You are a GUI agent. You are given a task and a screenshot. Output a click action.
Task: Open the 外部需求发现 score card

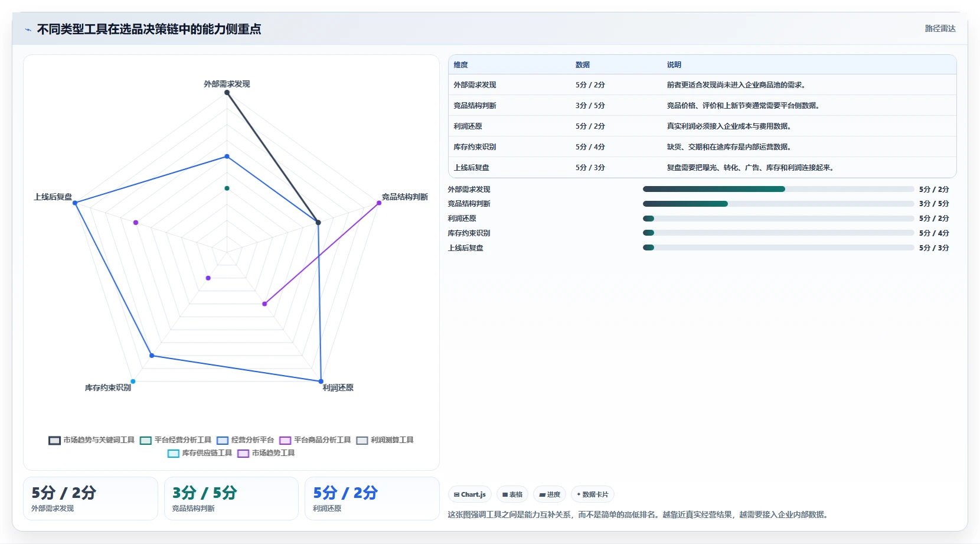pyautogui.click(x=90, y=499)
